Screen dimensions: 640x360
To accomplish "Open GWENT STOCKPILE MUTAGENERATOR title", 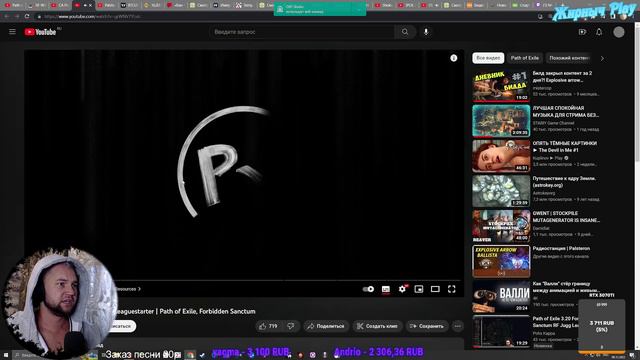I will point(566,217).
